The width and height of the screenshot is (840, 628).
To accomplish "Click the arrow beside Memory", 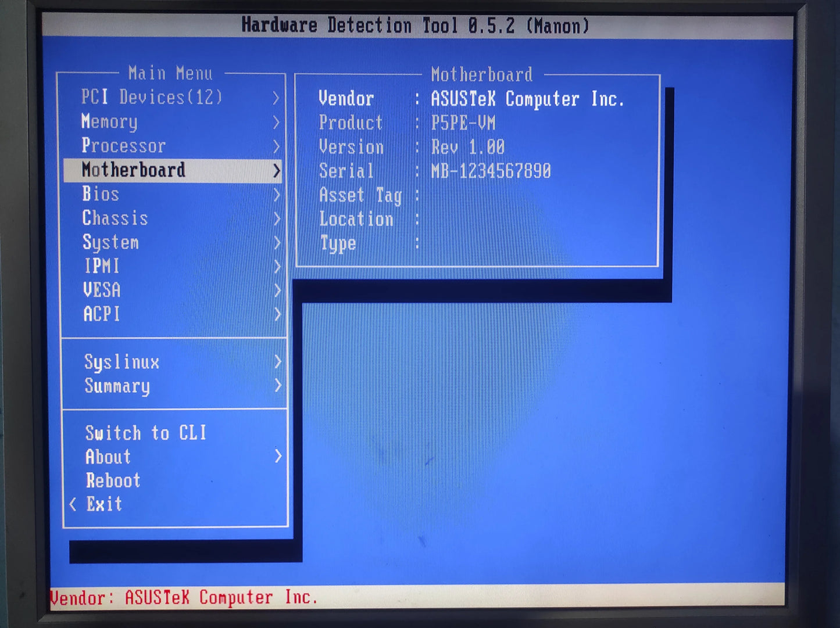I will click(276, 122).
